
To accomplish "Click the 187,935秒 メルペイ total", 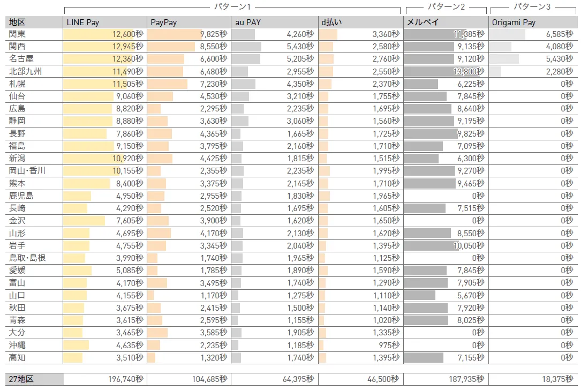I will (x=466, y=379).
